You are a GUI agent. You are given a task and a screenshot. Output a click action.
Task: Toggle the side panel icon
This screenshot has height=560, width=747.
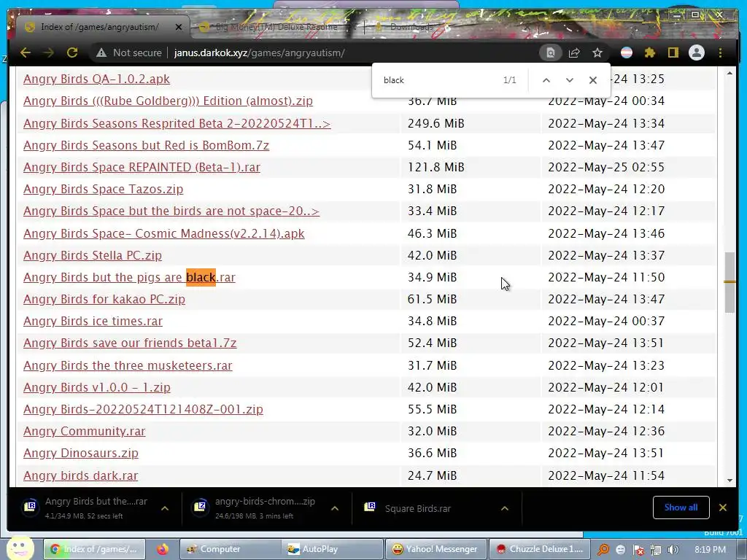(x=673, y=52)
